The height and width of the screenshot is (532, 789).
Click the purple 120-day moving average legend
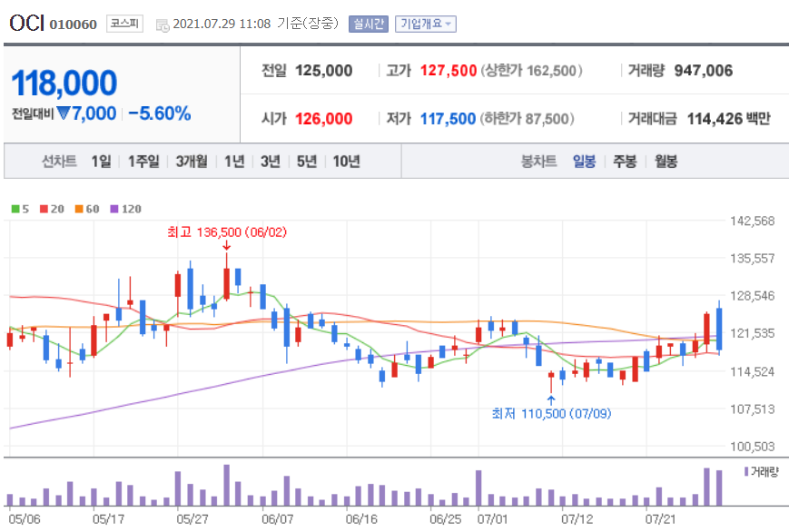(126, 209)
